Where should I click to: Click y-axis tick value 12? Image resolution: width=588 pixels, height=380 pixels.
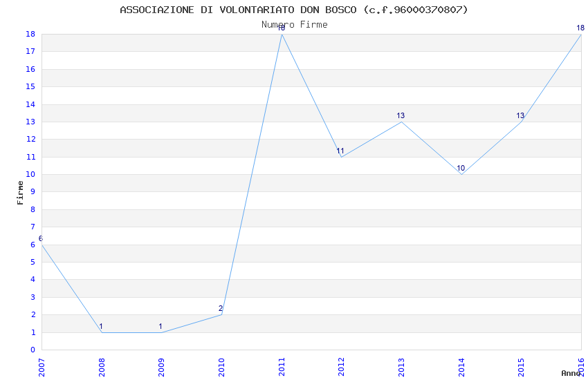(30, 140)
